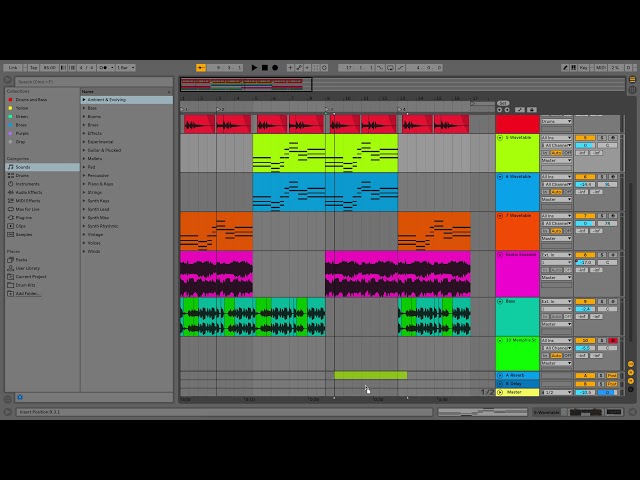The image size is (640, 480).
Task: Toggle the 5 Wavetable track activator
Action: pos(585,138)
